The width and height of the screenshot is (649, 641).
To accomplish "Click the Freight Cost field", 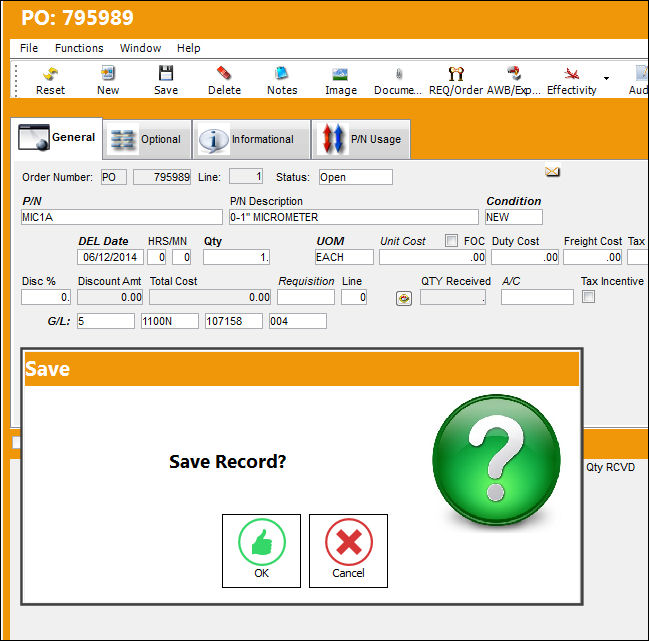I will [593, 257].
